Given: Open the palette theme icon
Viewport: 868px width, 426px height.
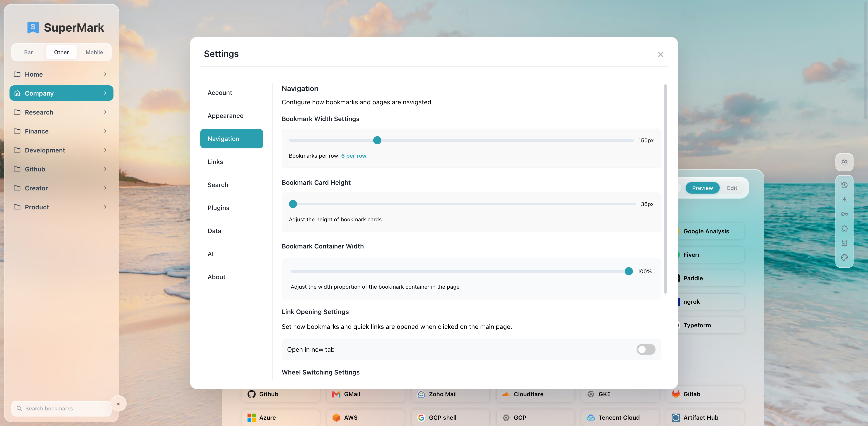Looking at the screenshot, I should [844, 258].
